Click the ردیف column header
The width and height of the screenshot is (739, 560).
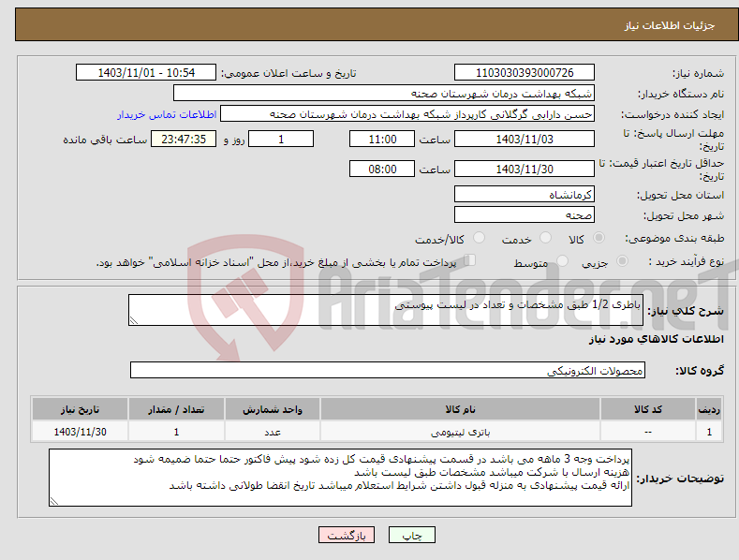coord(709,409)
